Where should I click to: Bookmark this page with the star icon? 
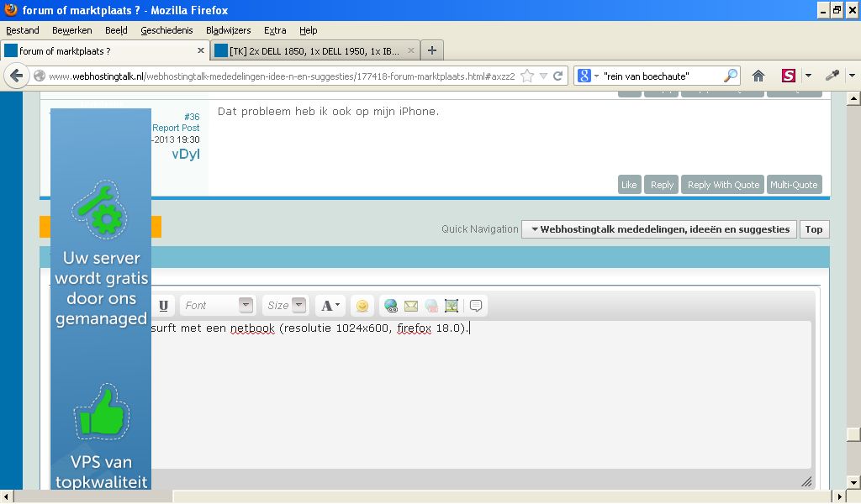(527, 76)
